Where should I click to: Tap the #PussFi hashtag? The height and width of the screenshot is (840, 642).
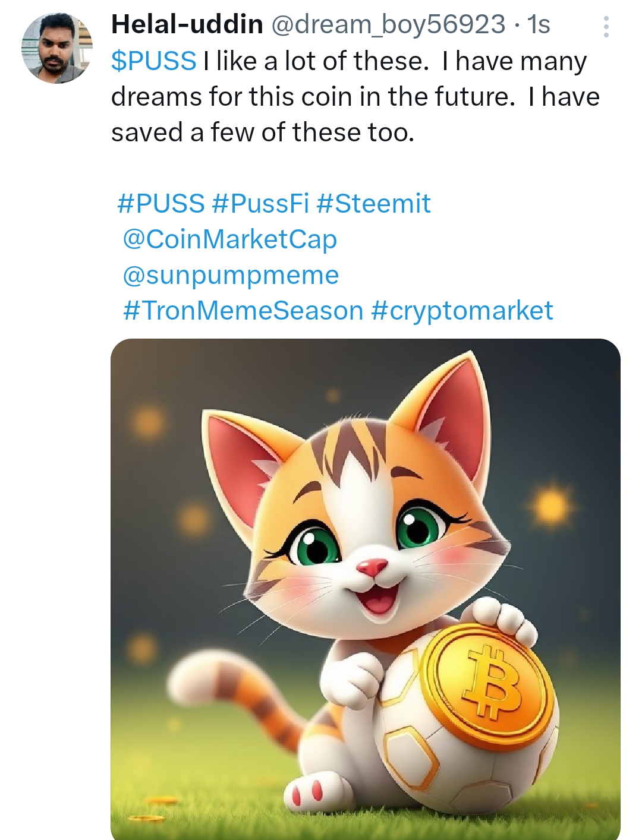[260, 204]
